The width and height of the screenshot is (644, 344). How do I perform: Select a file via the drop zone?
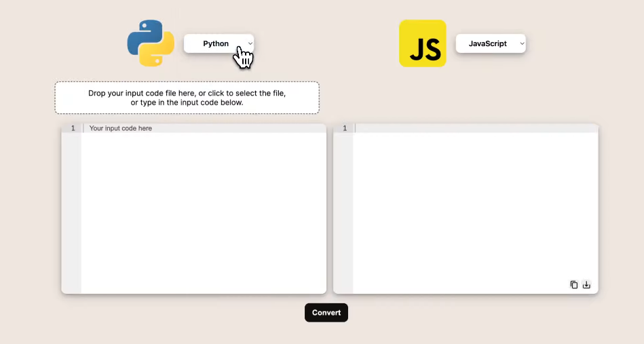point(187,98)
